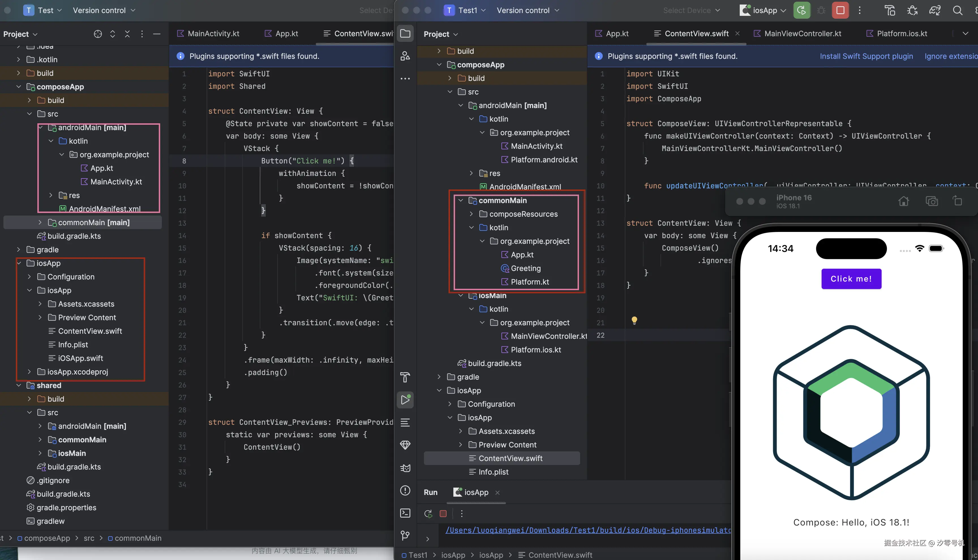The height and width of the screenshot is (560, 978).
Task: Select opened file locate target icon
Action: [98, 34]
